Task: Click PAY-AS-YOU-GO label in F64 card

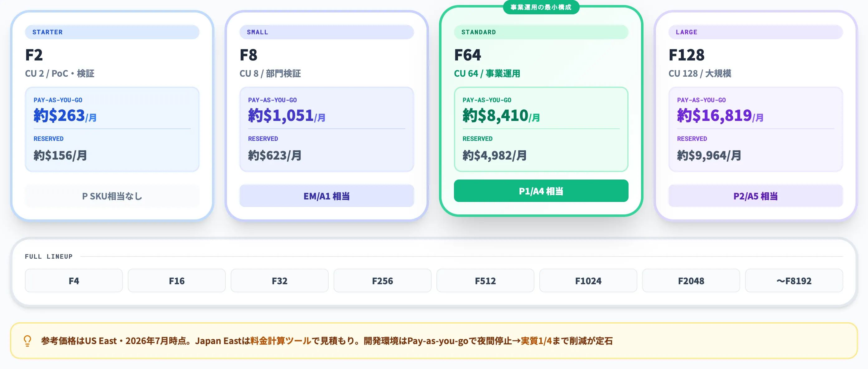Action: 487,100
